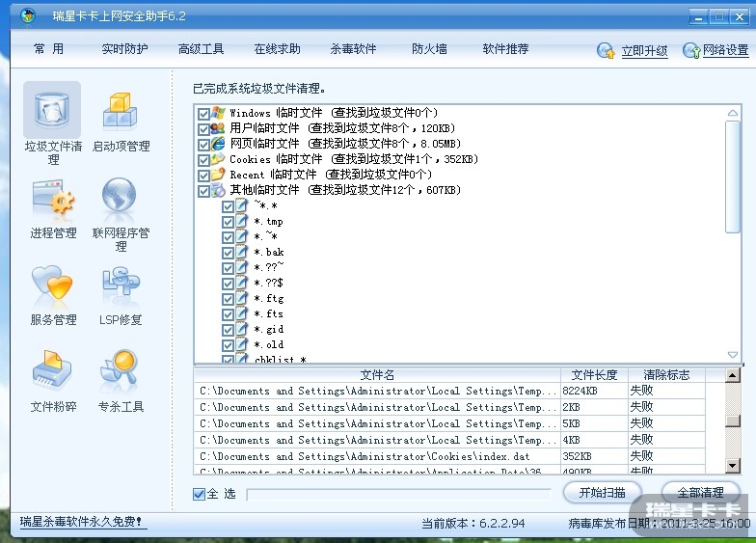Click the file icon next to *.old
This screenshot has height=543, width=756.
pos(241,345)
